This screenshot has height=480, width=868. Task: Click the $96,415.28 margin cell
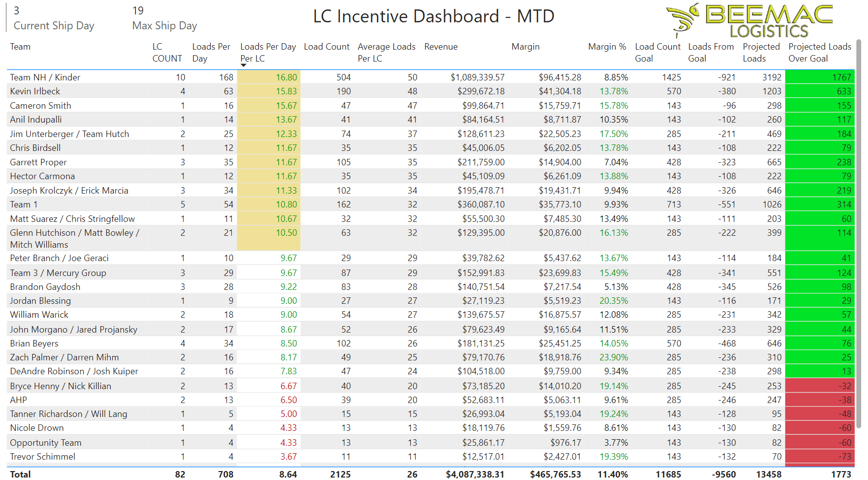tap(560, 77)
